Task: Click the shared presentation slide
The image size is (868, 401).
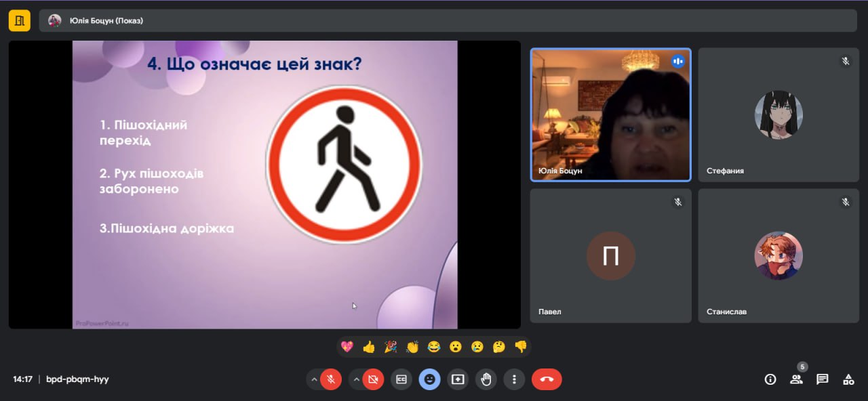Action: tap(264, 184)
